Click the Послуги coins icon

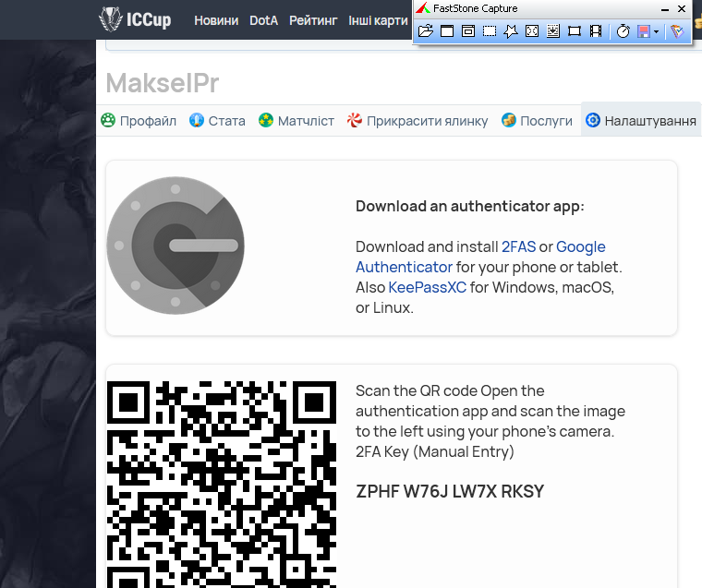click(x=509, y=120)
